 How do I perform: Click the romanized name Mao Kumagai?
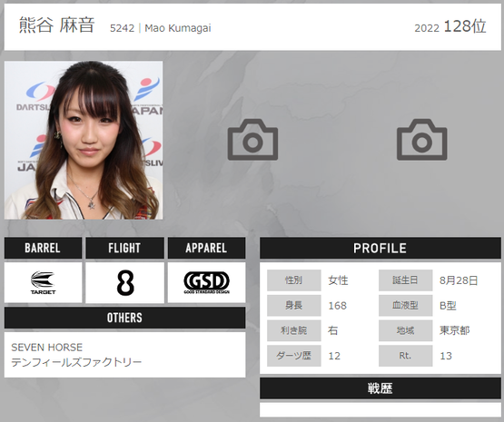pos(178,28)
